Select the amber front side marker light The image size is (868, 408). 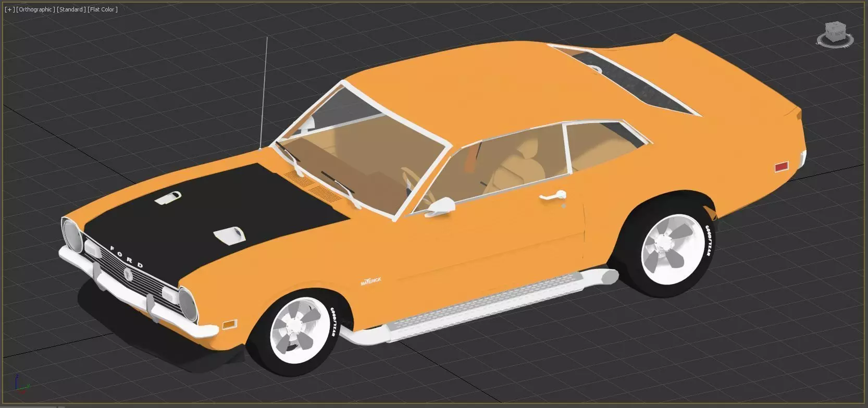(x=230, y=325)
